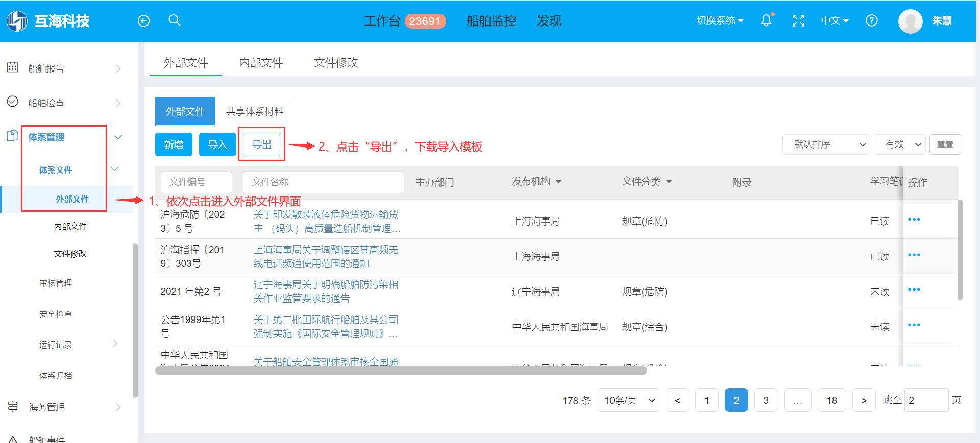
Task: Go to page 3
Action: [766, 400]
